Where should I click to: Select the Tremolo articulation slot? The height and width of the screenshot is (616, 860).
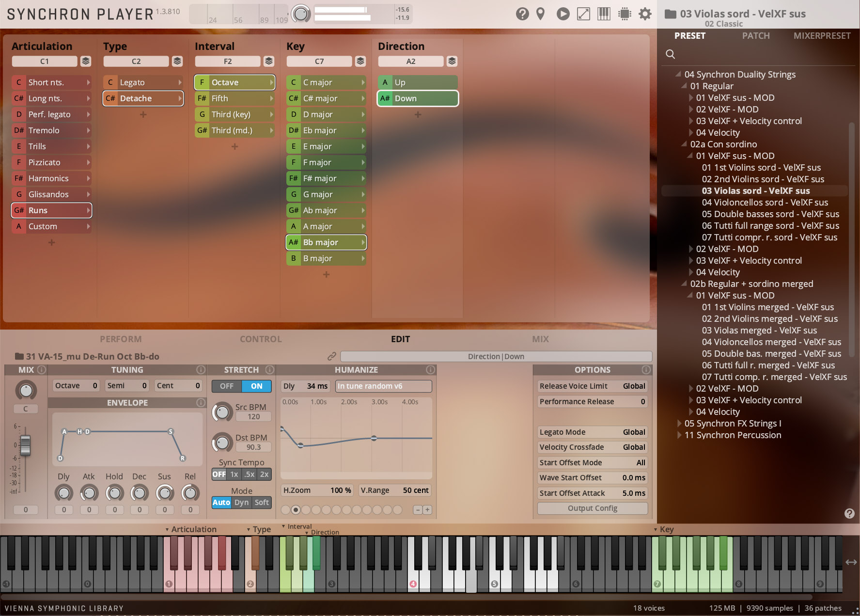point(52,130)
